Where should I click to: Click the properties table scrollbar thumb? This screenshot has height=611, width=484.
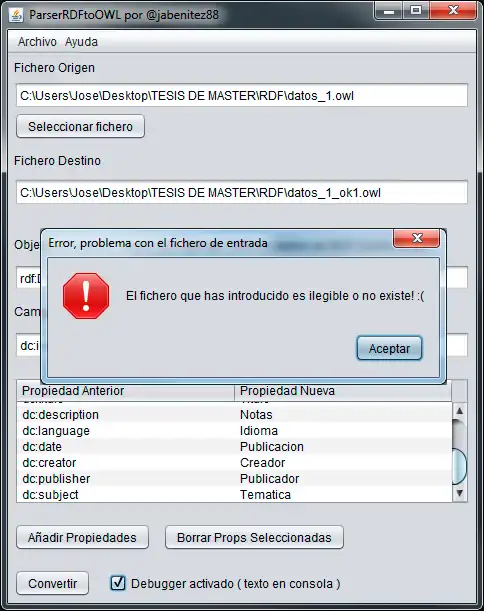(x=459, y=466)
